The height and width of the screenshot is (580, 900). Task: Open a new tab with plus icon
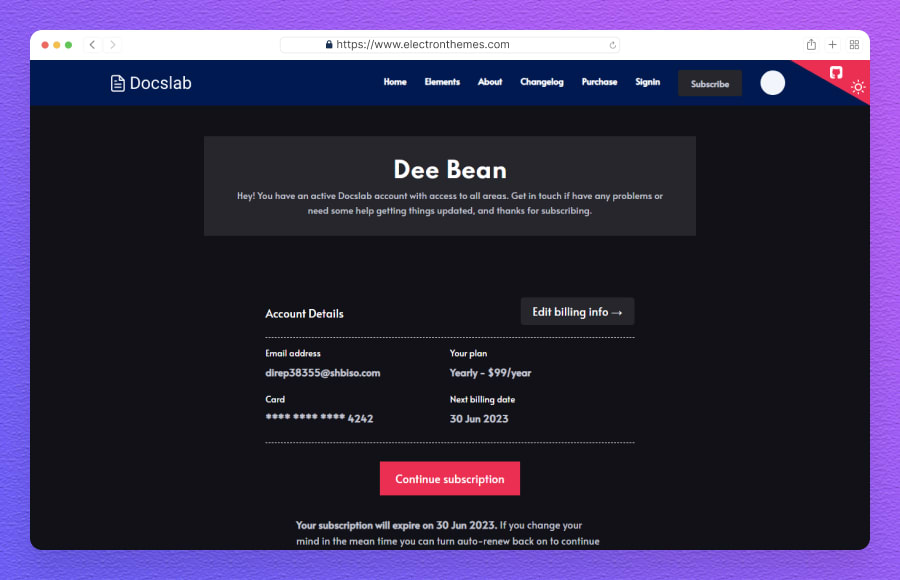tap(832, 45)
